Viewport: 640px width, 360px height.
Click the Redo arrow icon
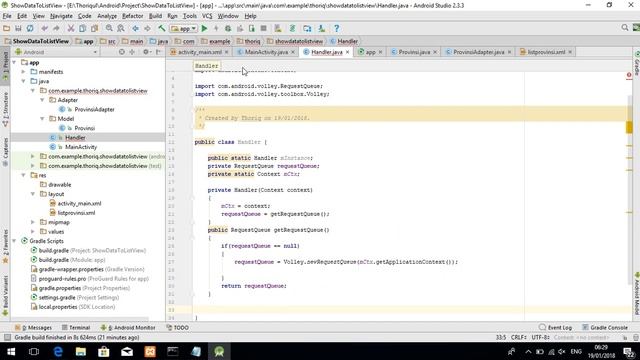coord(56,28)
